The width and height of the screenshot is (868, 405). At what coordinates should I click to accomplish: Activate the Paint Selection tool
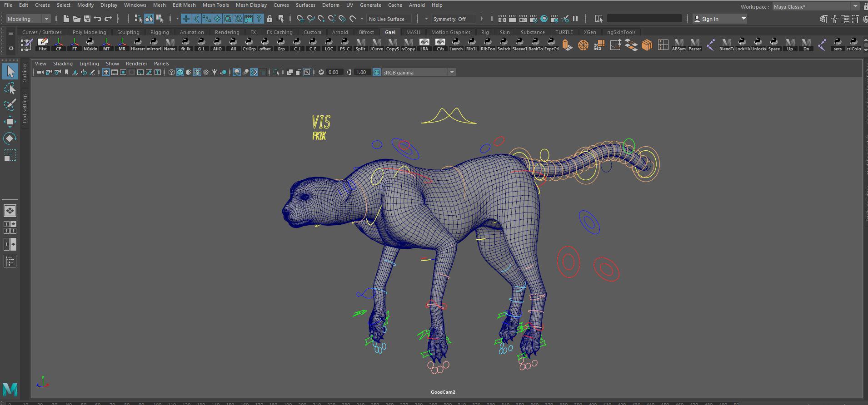(x=10, y=105)
